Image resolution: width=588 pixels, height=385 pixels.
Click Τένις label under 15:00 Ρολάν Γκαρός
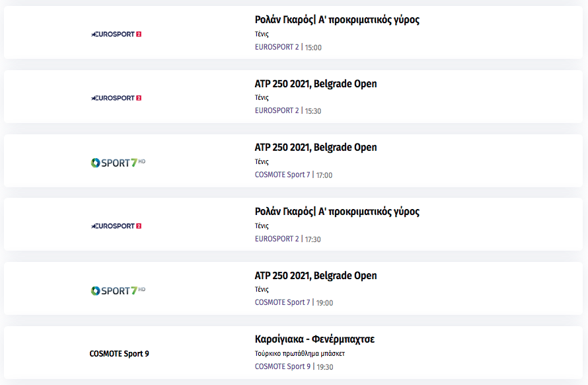coord(262,34)
